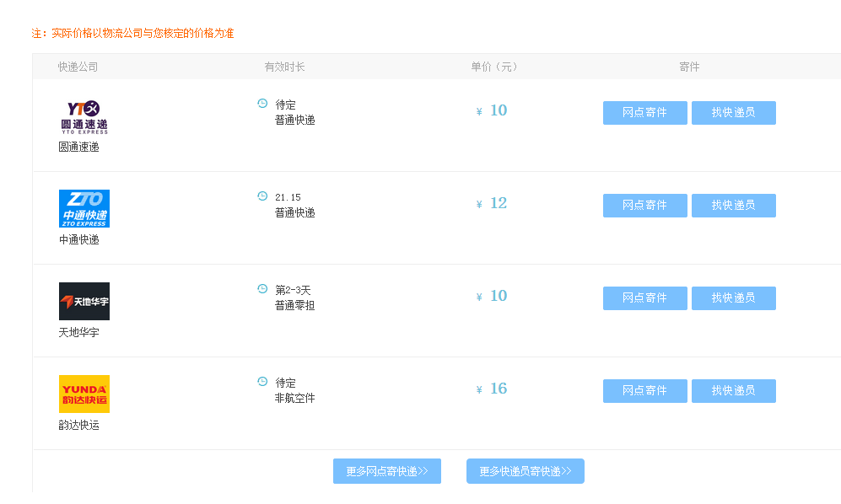Select 找快递员 in 天地华宇 row
The width and height of the screenshot is (841, 504).
pos(733,298)
